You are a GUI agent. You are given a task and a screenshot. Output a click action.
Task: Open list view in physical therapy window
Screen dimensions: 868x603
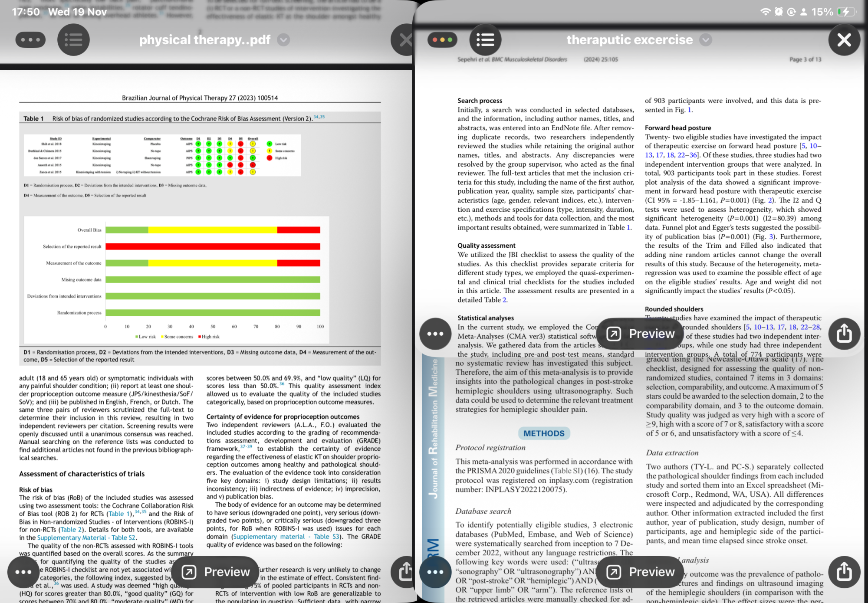click(73, 40)
